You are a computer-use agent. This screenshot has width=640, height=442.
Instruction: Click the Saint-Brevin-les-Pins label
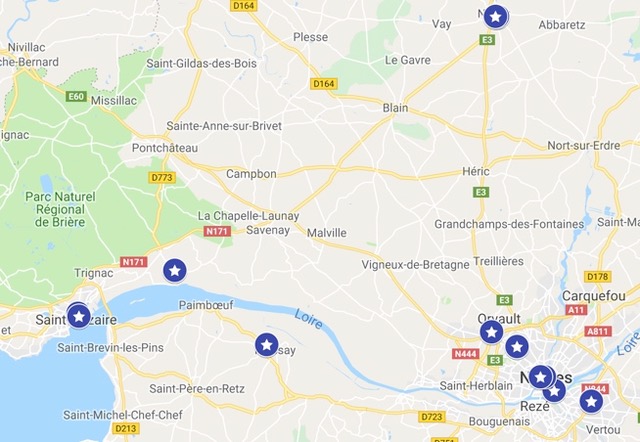tap(110, 348)
